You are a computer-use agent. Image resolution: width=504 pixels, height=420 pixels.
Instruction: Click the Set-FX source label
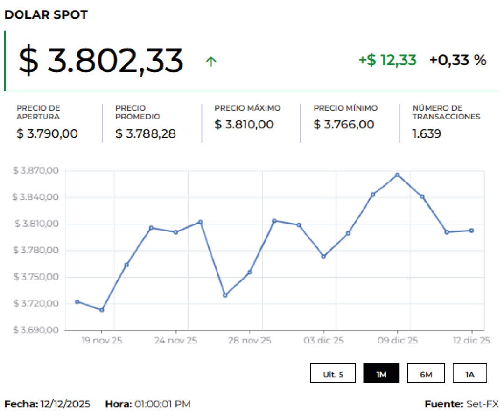(x=482, y=404)
